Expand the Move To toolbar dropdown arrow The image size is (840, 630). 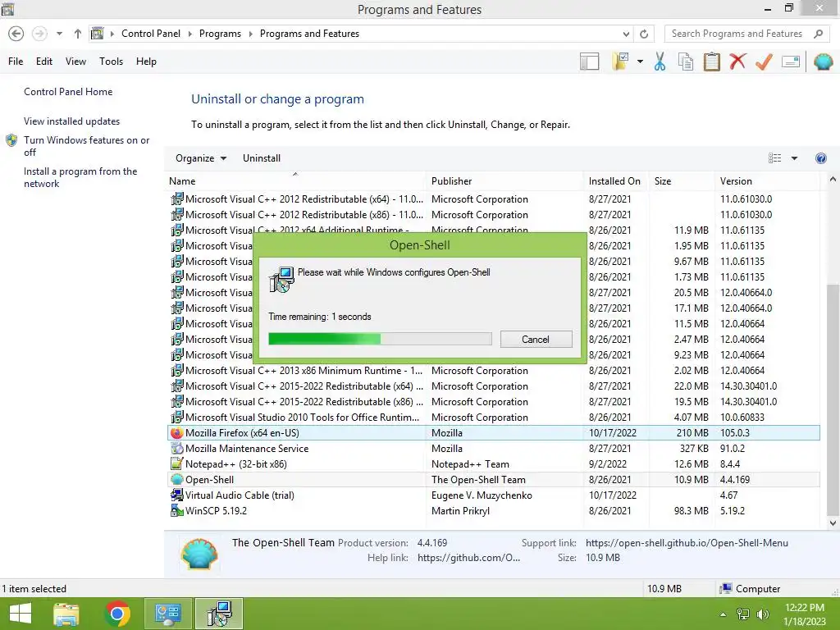point(640,62)
